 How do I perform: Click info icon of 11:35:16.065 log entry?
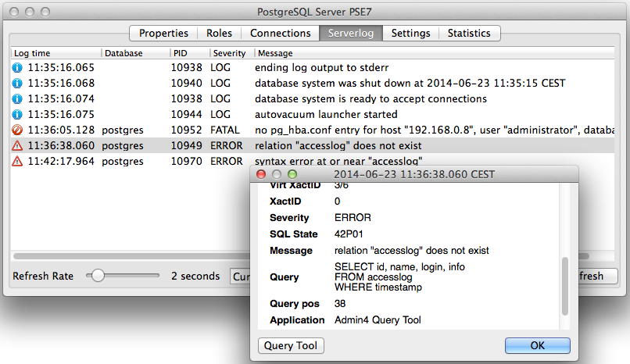tap(17, 67)
